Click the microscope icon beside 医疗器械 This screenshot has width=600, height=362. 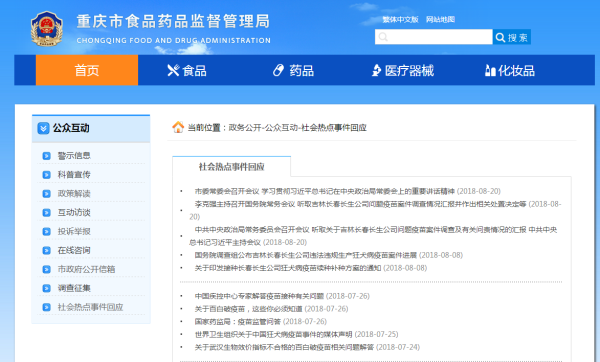pos(377,70)
